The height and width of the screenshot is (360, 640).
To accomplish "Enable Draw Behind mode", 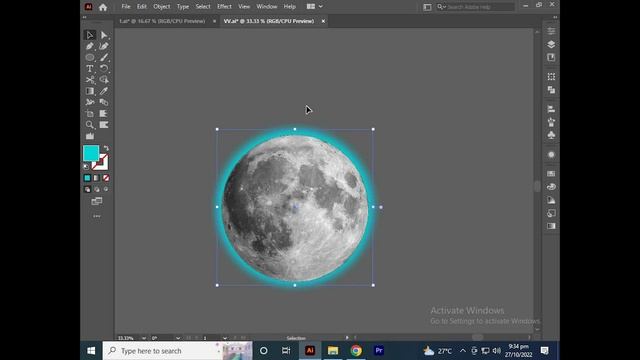I will click(96, 189).
